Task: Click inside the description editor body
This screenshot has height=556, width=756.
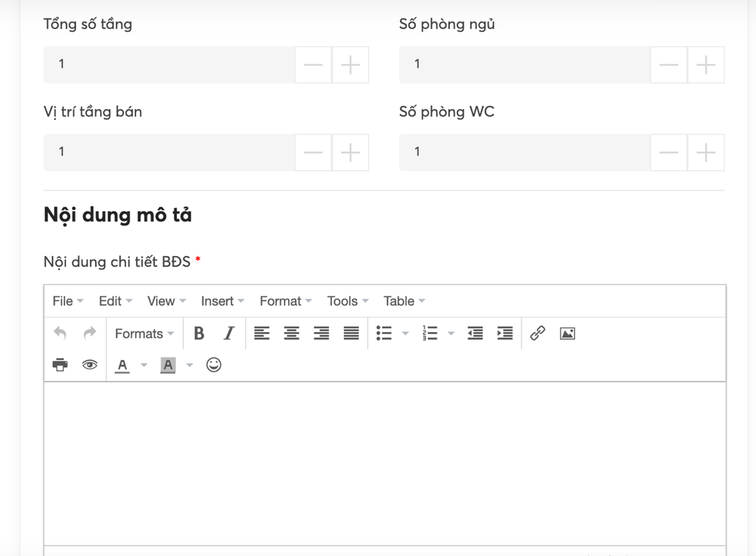Action: pos(385,463)
